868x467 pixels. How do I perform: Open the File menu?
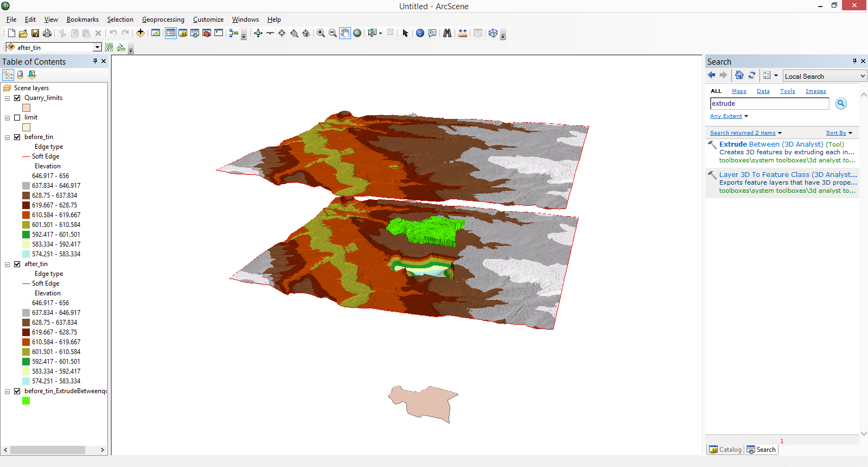[11, 20]
